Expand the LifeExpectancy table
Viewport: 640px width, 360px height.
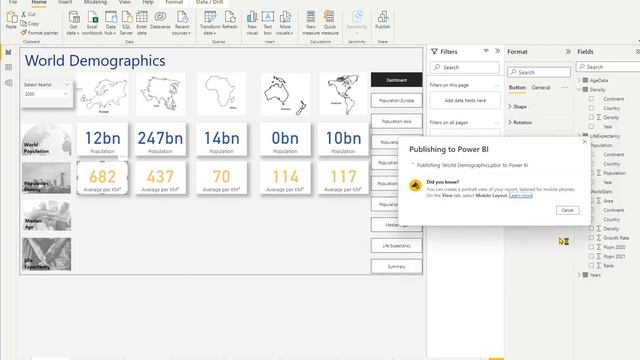click(579, 136)
